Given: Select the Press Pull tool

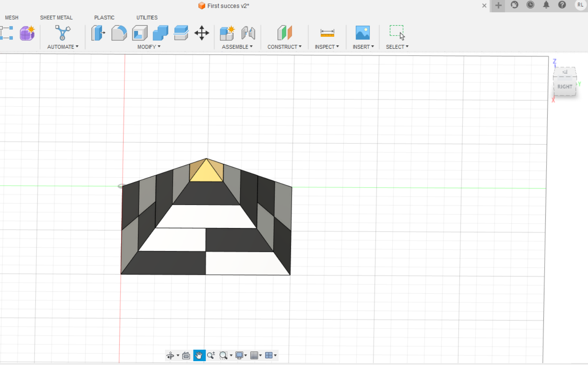Looking at the screenshot, I should 98,33.
